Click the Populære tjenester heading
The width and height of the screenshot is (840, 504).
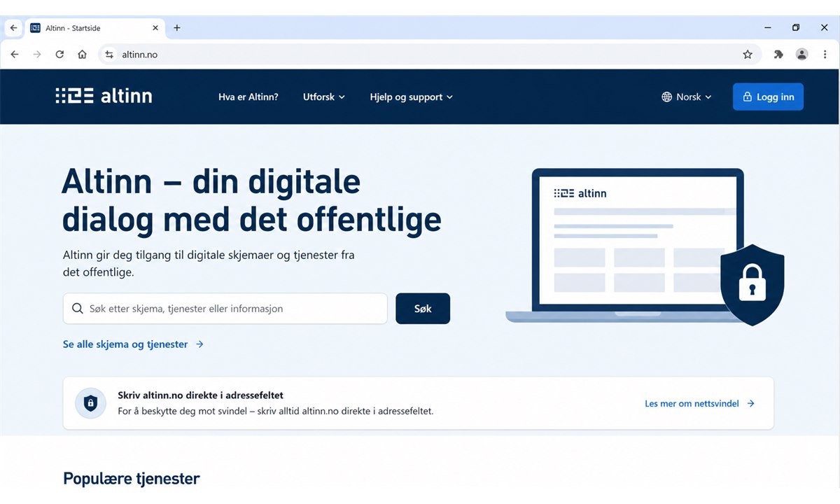click(132, 479)
